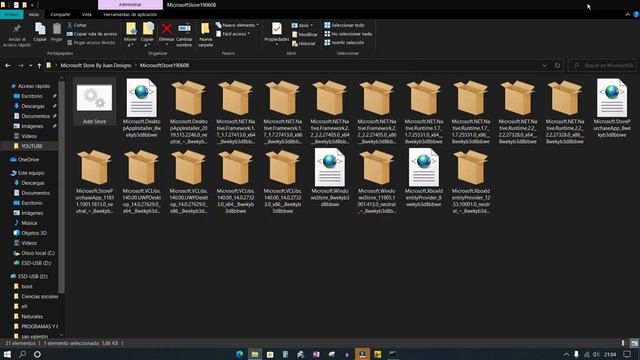Click Invertir selección

click(344, 42)
